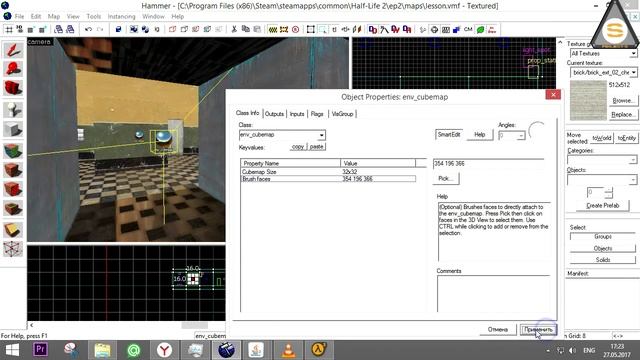
Task: Click the green leaf toolbar icon
Action: [481, 29]
